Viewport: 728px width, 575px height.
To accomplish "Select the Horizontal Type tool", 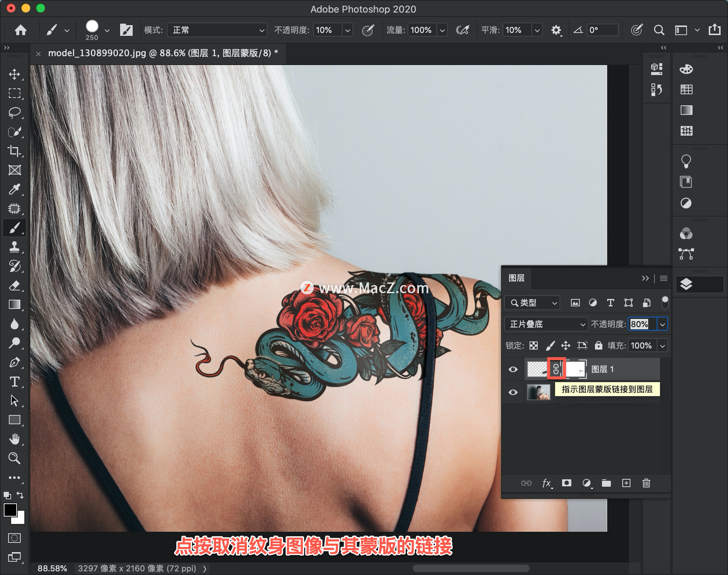I will (x=14, y=382).
